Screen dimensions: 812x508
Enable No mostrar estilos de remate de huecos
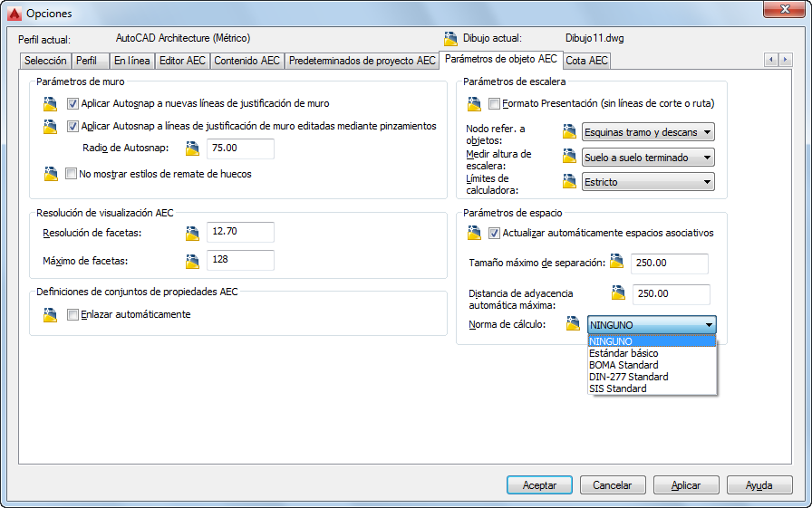(72, 174)
